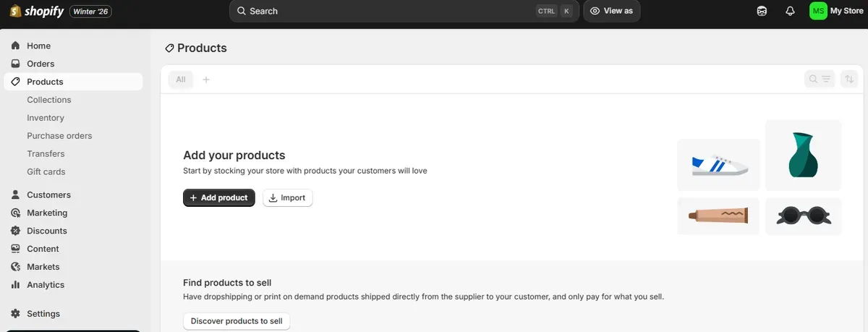Viewport: 868px width, 332px height.
Task: Select the All view tab
Action: (181, 80)
